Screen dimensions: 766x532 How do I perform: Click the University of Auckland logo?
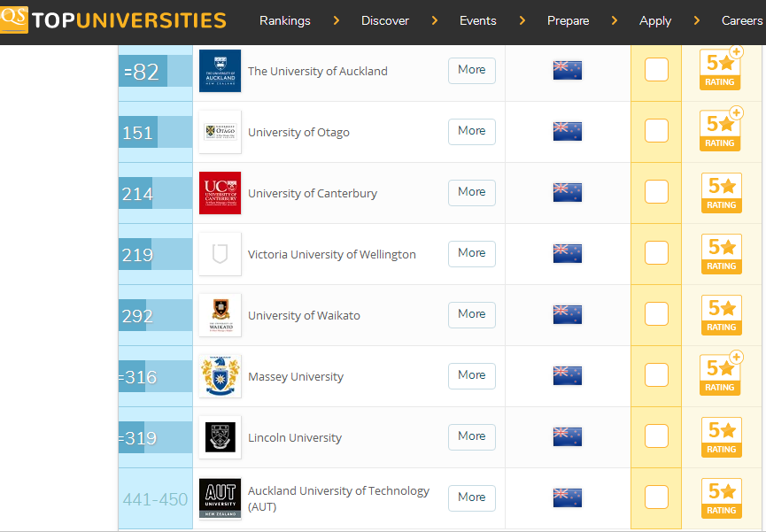point(220,71)
